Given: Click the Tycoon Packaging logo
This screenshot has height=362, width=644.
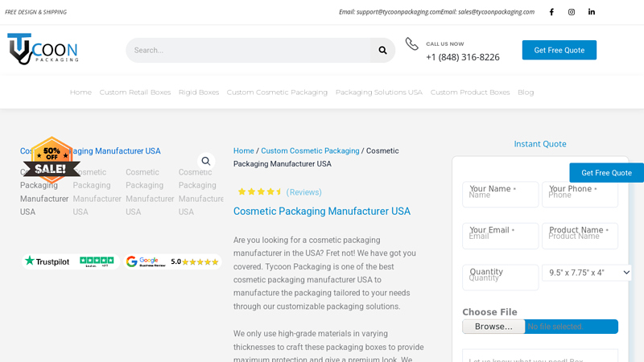Looking at the screenshot, I should point(43,49).
